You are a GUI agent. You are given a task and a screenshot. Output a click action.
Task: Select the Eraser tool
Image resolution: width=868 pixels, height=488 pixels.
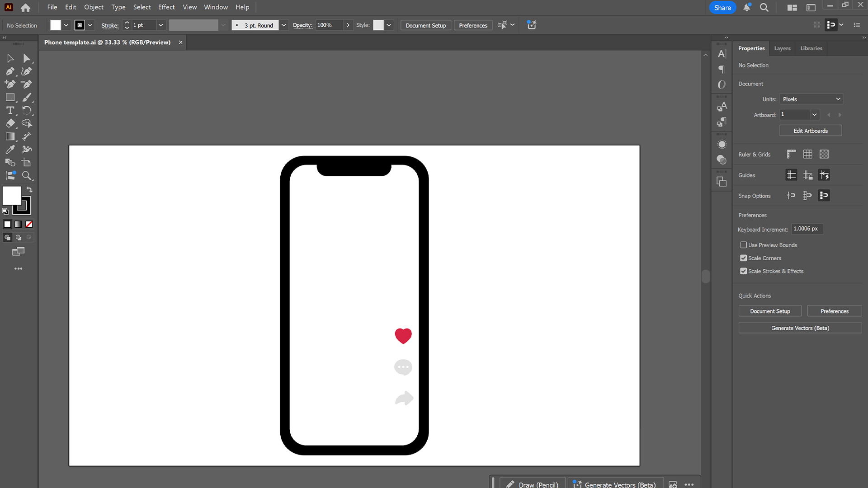coord(10,123)
